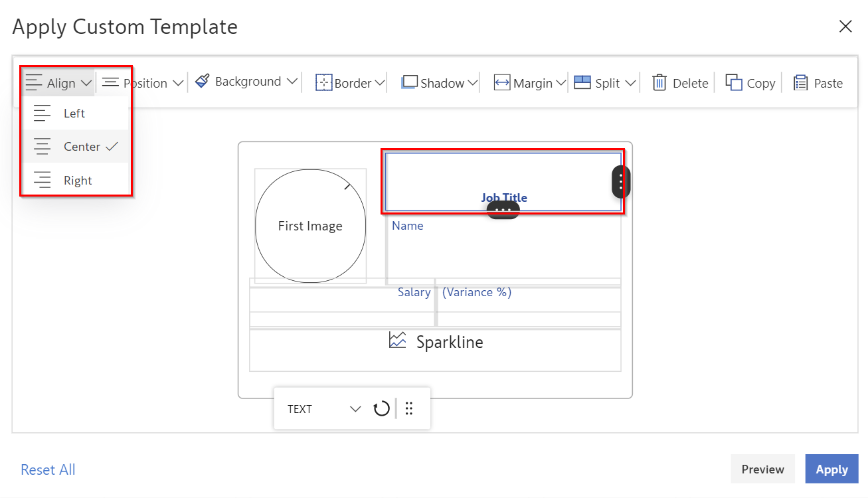
Task: Click the Reset All link
Action: click(48, 470)
